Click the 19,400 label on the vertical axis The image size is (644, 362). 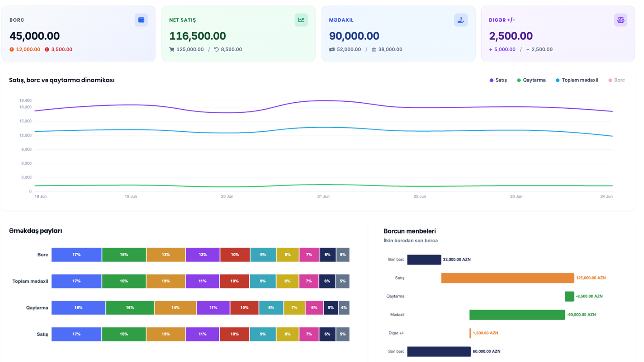(x=25, y=100)
